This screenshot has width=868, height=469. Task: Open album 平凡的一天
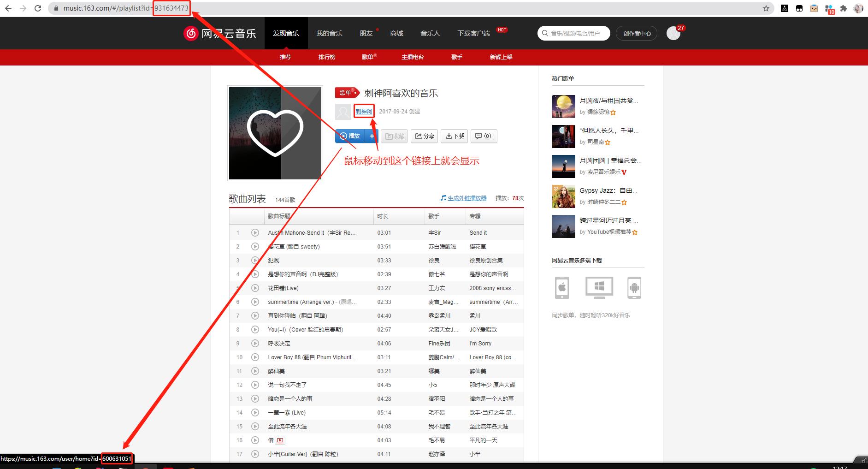483,440
